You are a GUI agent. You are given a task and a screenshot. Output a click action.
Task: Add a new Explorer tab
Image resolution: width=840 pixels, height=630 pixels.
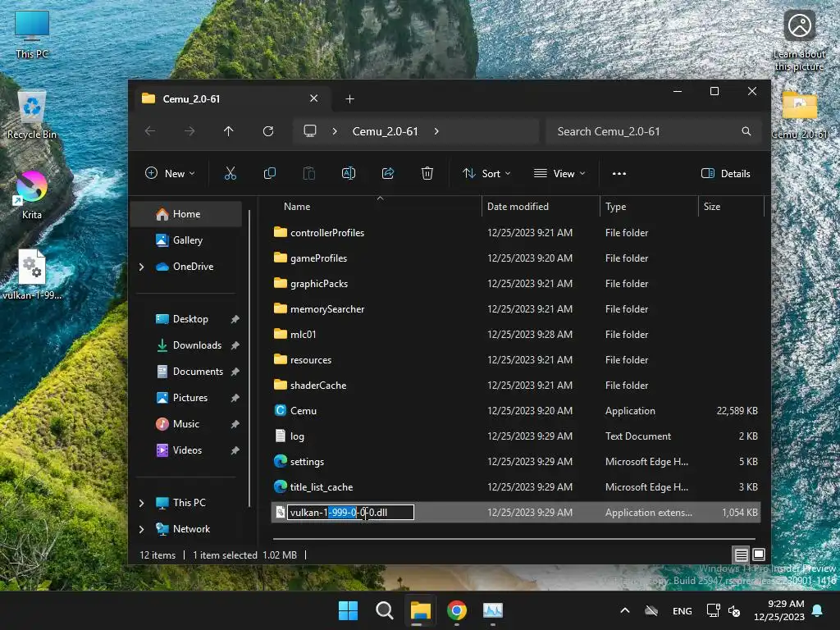pos(349,99)
